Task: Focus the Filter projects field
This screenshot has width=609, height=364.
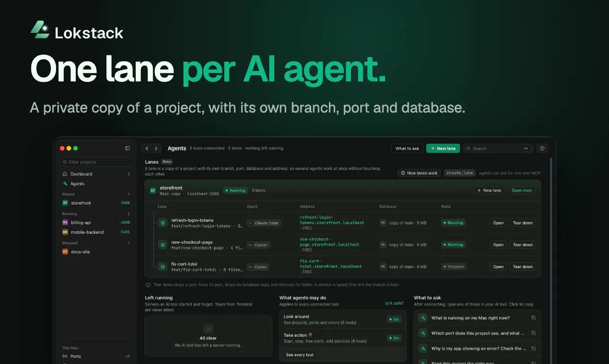Action: [96, 162]
